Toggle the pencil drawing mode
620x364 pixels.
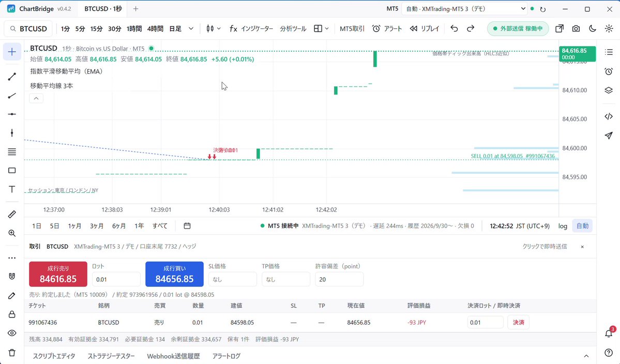point(12,296)
